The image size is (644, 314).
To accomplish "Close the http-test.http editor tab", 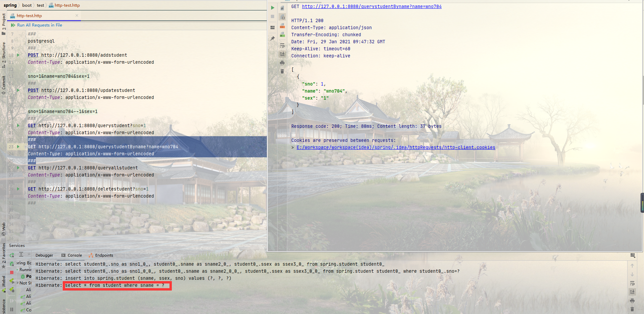I will (77, 15).
